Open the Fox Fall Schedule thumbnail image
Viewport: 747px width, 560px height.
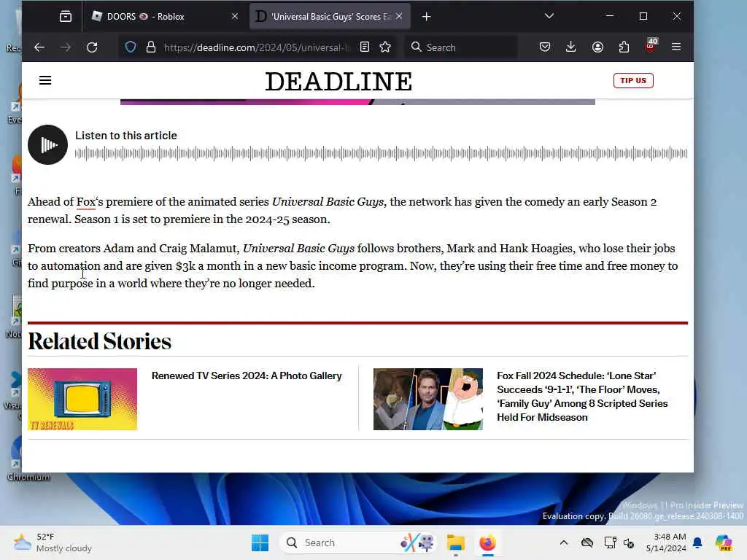[x=427, y=399]
